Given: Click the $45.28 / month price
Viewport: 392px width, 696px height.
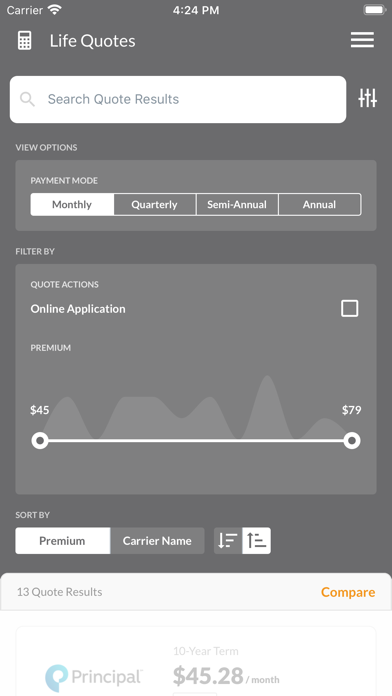Looking at the screenshot, I should pos(226,676).
